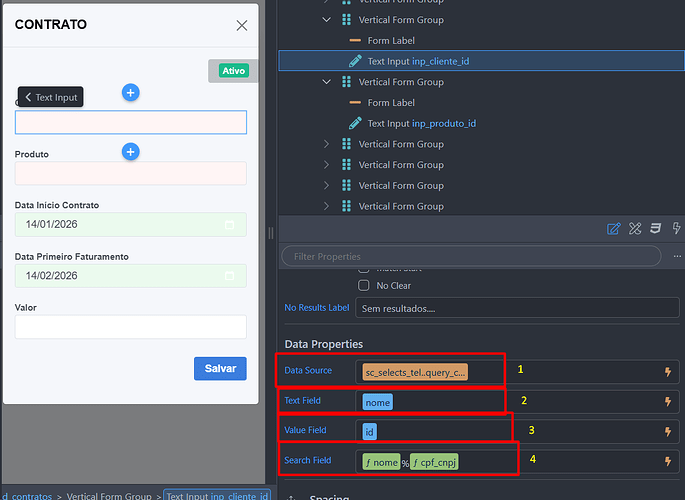Image resolution: width=685 pixels, height=500 pixels.
Task: Click the Search Field dynamic lightning icon
Action: pyautogui.click(x=667, y=462)
